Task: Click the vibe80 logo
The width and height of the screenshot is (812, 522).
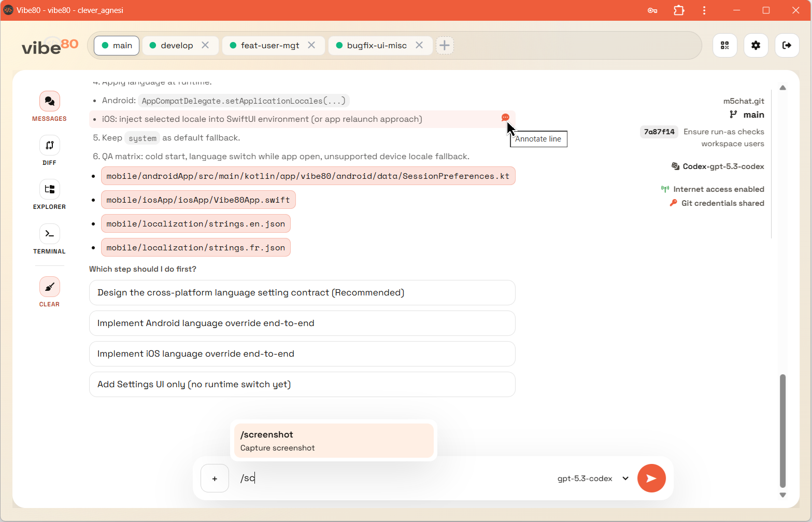Action: tap(50, 47)
